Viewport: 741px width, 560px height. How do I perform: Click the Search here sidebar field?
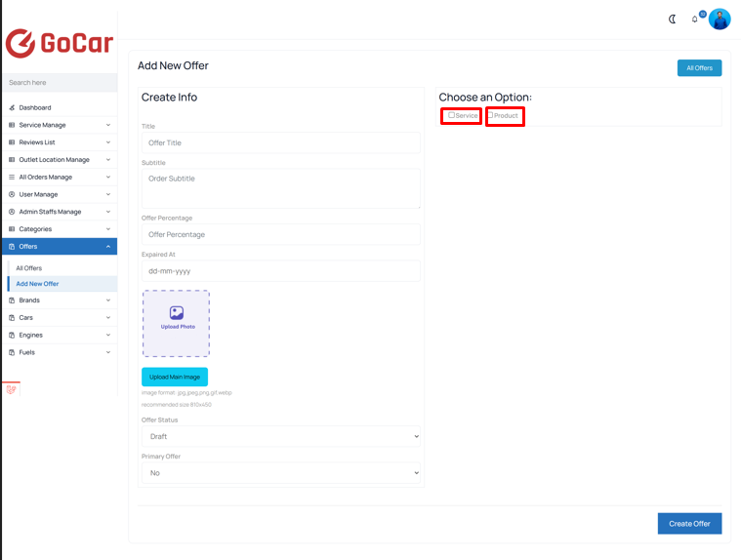60,83
